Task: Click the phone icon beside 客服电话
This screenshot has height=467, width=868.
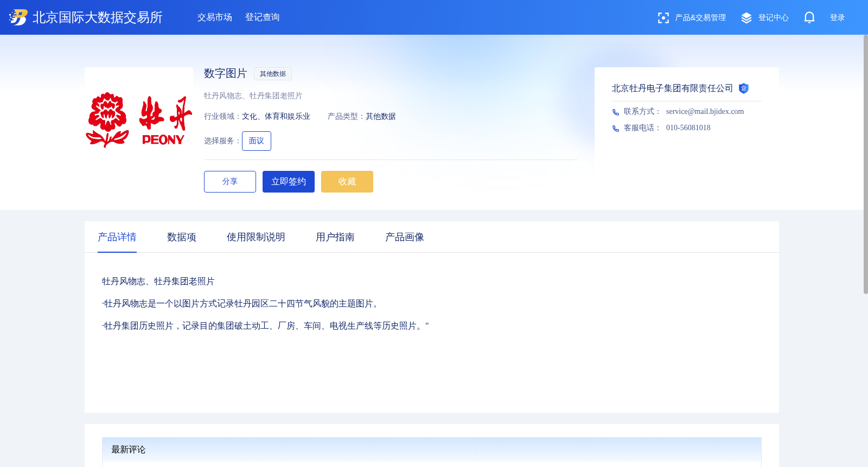Action: [x=616, y=129]
